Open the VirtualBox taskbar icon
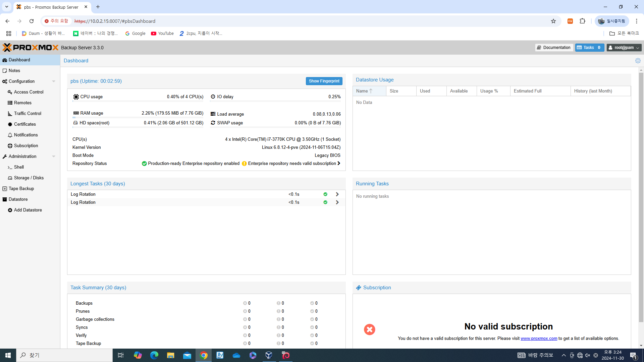This screenshot has width=644, height=362. pyautogui.click(x=269, y=355)
